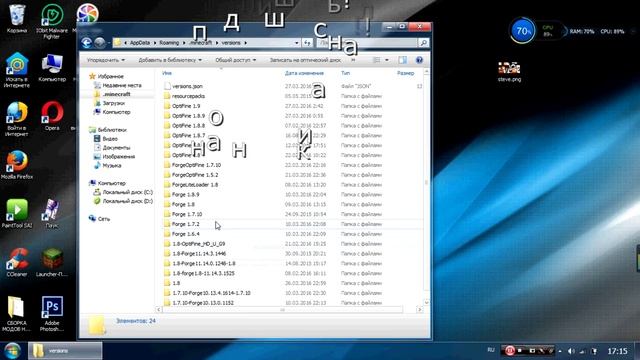The image size is (640, 360).
Task: Select the Forge 1.7.2 folder
Action: [x=181, y=224]
